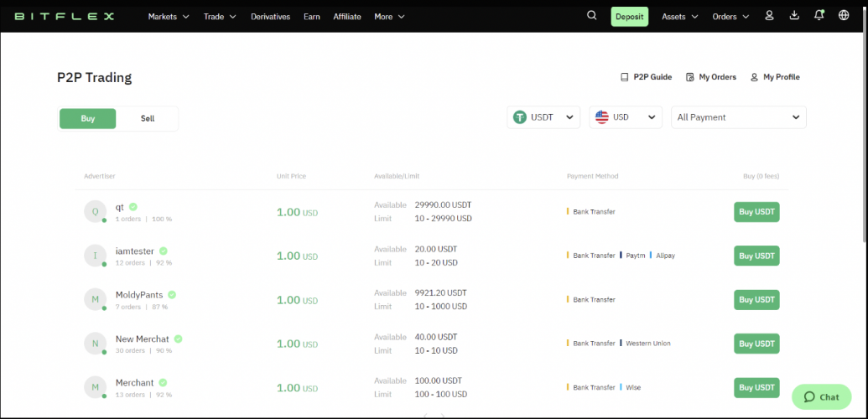Open the All Payment dropdown
868x419 pixels.
pyautogui.click(x=739, y=117)
